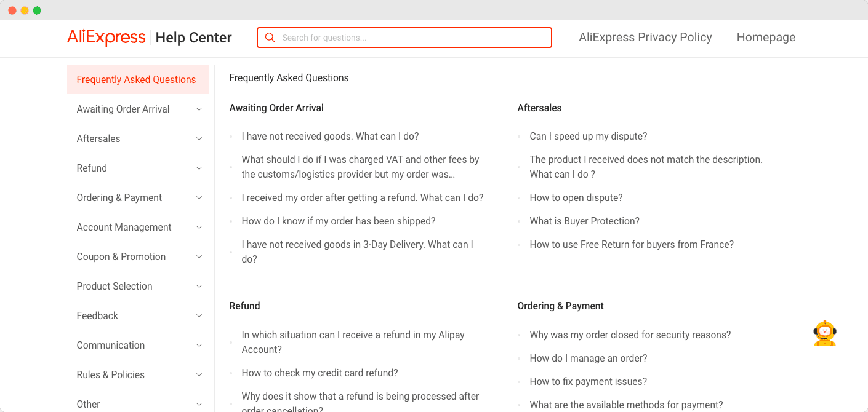Open the AliExpress Privacy Policy page
Screen dimensions: 868x412
tap(645, 38)
